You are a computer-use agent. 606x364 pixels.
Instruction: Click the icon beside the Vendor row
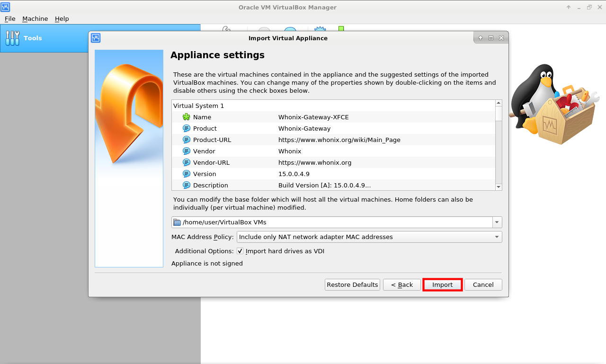tap(186, 151)
